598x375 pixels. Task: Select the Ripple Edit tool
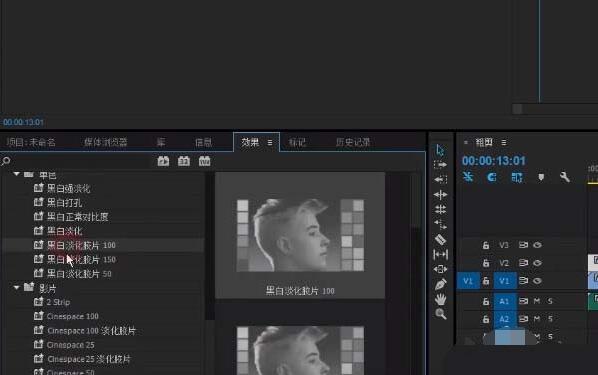[440, 195]
